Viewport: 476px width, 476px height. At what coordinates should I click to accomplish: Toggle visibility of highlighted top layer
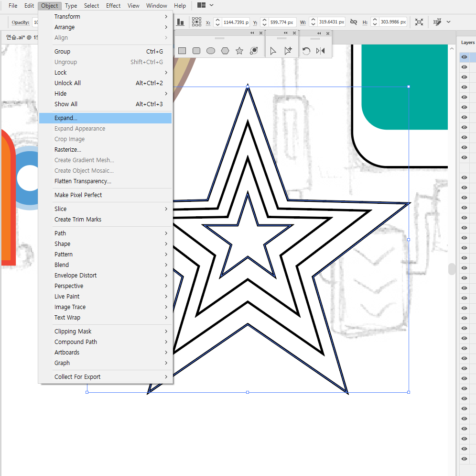coord(464,57)
